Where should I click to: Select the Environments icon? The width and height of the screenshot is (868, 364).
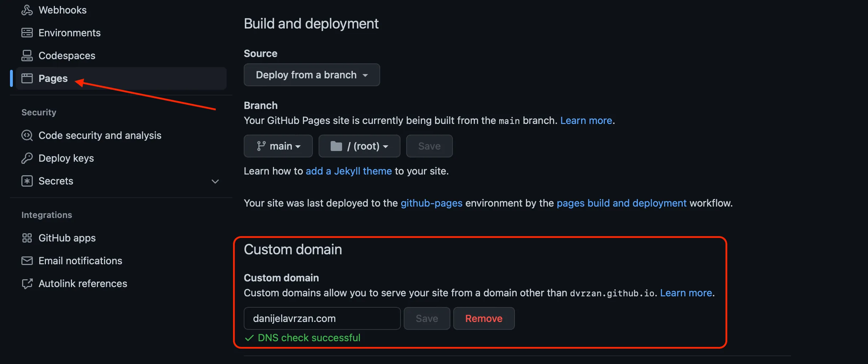(x=27, y=32)
